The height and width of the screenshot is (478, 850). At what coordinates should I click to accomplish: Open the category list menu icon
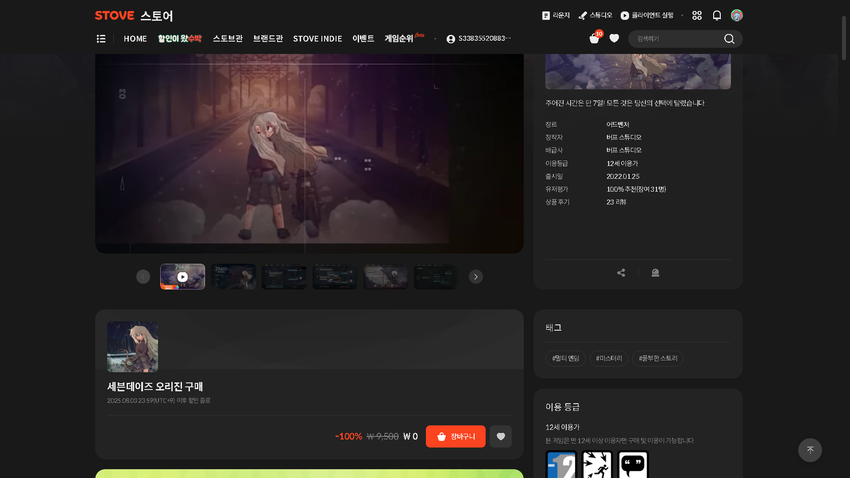[101, 38]
